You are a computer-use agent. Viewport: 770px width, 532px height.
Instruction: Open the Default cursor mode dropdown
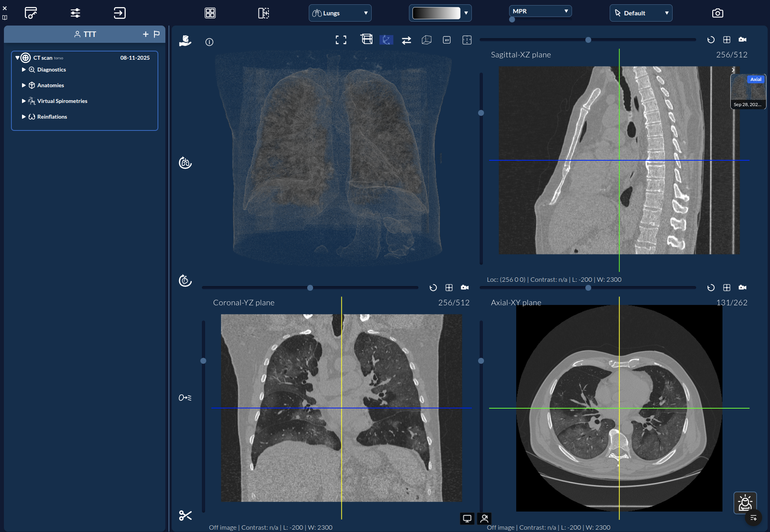[641, 13]
